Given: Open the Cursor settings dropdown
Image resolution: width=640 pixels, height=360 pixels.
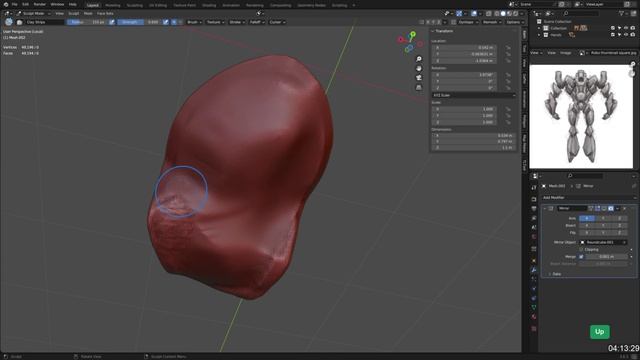Looking at the screenshot, I should coord(277,22).
